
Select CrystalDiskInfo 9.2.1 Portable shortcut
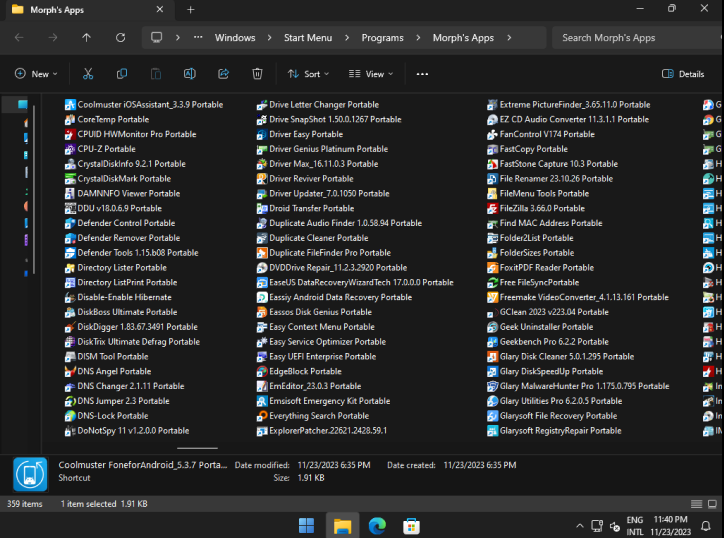125,164
